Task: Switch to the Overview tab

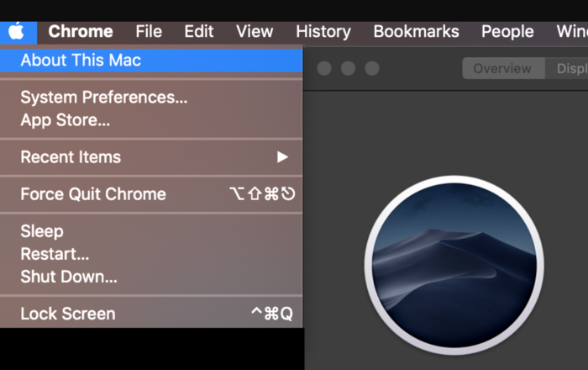Action: [503, 68]
